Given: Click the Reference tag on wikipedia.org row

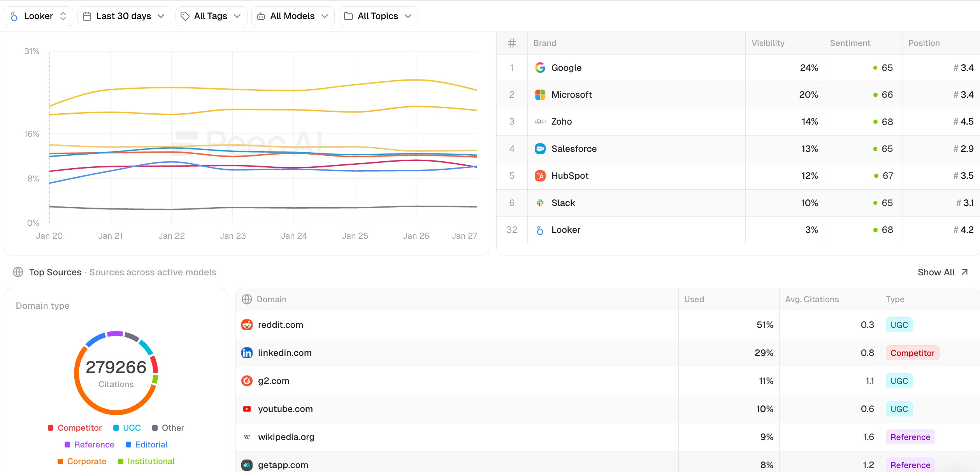Looking at the screenshot, I should [x=910, y=437].
